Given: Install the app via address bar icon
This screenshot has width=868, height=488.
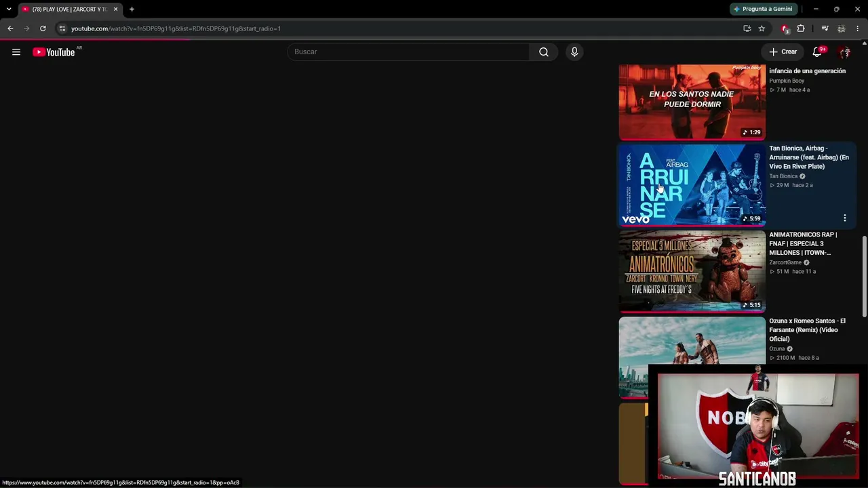Looking at the screenshot, I should click(747, 28).
